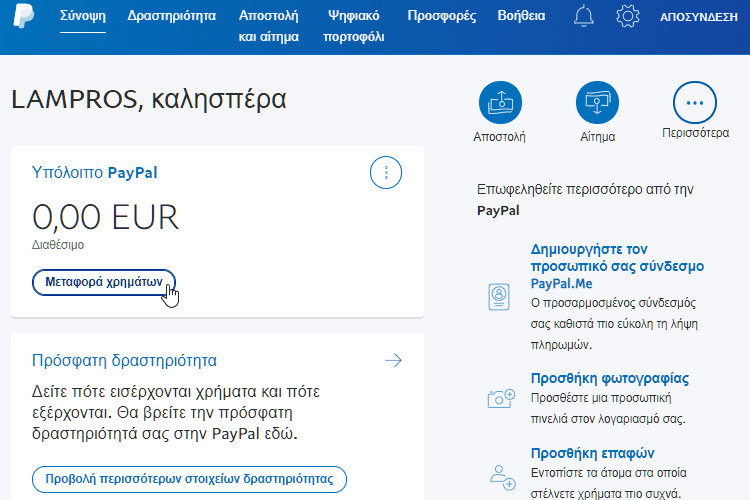Open the notifications bell
750x500 pixels.
click(x=584, y=16)
